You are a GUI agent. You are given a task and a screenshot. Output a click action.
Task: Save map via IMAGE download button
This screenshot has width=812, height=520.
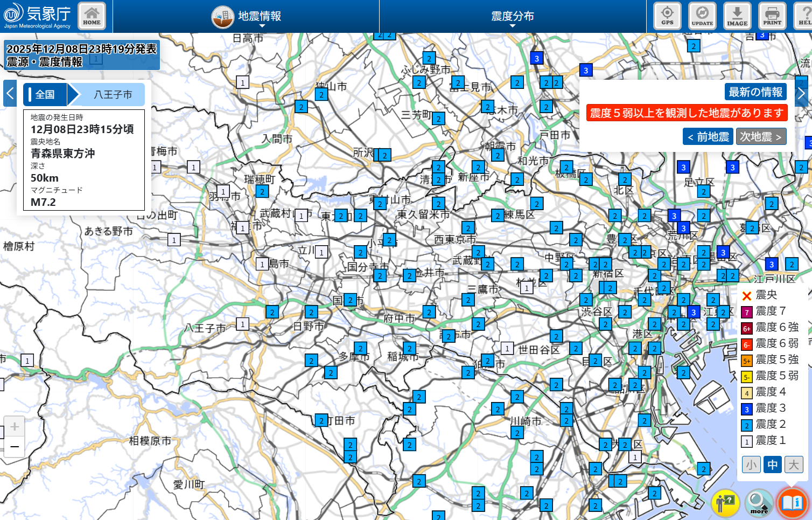click(x=737, y=16)
